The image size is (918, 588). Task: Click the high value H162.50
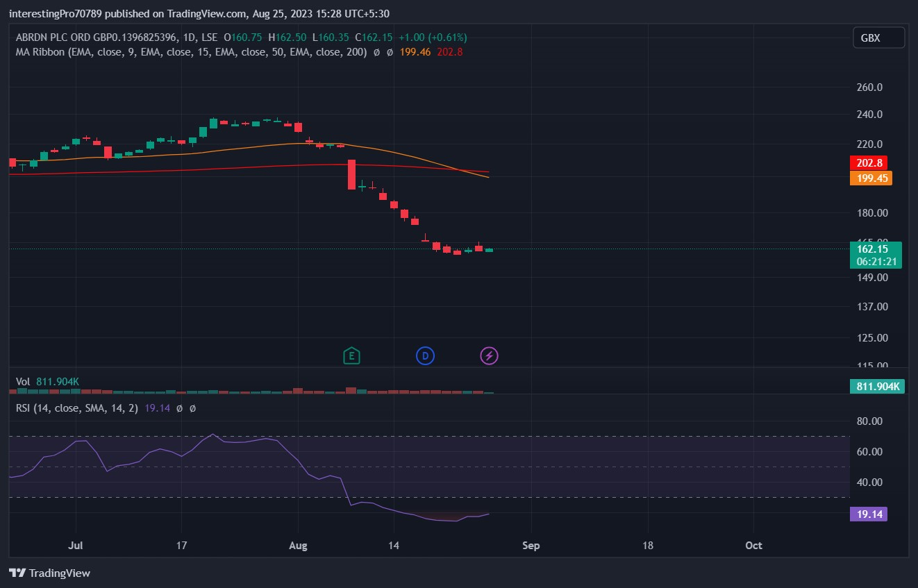(288, 37)
